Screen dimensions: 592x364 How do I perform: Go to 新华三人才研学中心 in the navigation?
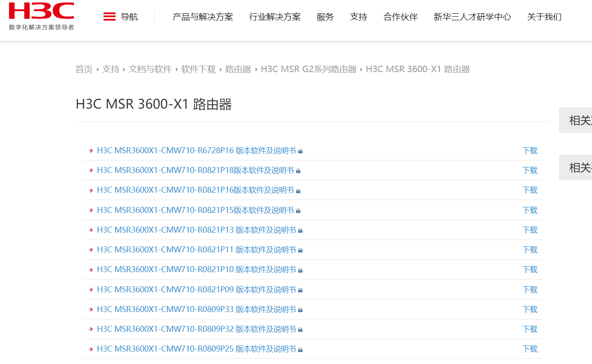pos(473,17)
